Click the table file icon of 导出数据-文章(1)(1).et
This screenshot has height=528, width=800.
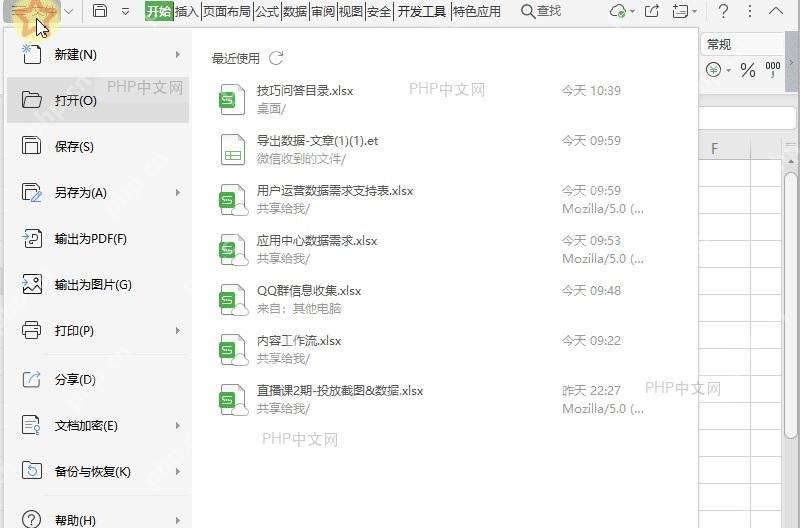[x=233, y=149]
